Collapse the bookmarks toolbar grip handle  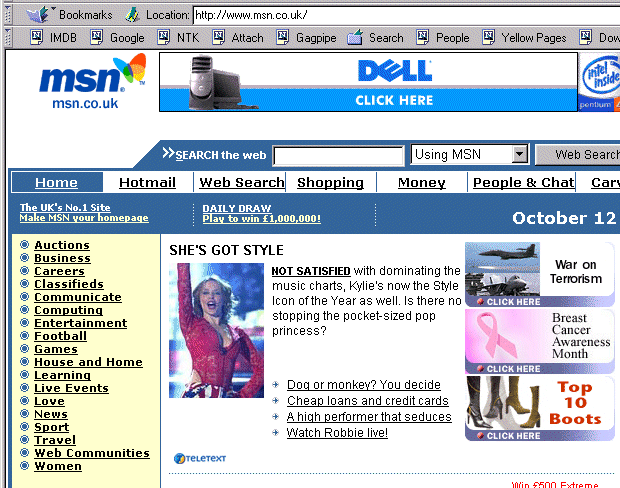click(7, 37)
